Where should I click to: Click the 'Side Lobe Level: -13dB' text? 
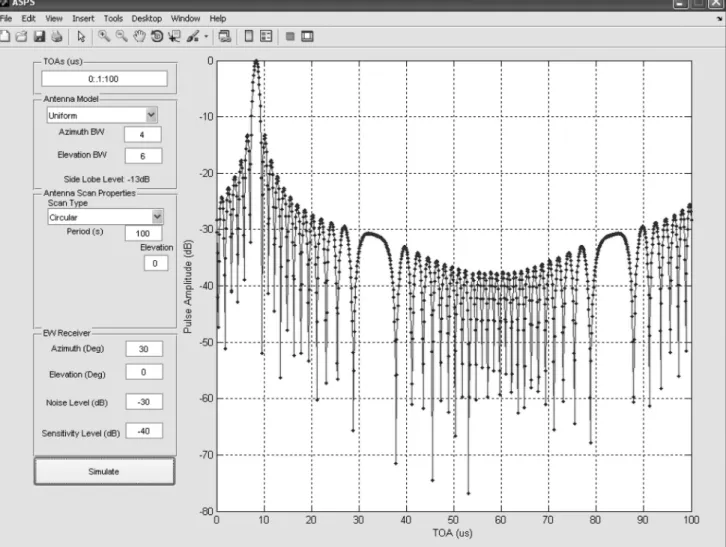click(106, 179)
